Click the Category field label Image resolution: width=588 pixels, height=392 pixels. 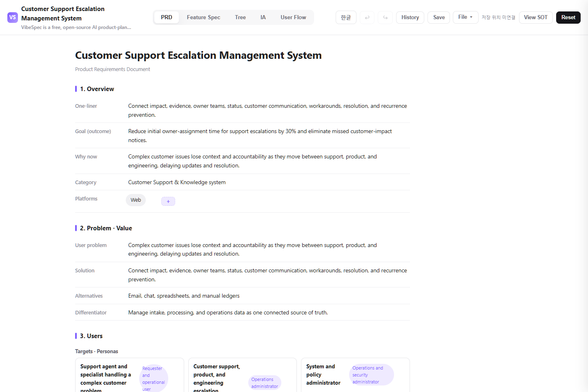pos(86,183)
